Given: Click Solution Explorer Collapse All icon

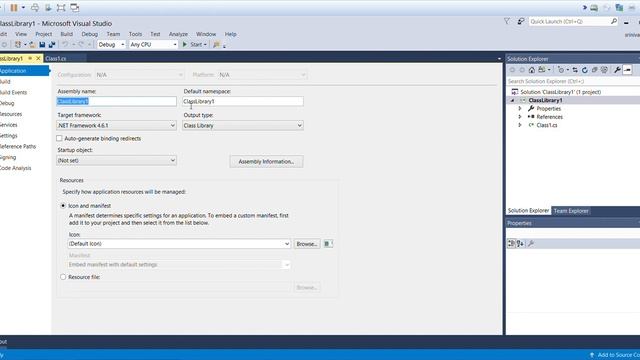Looking at the screenshot, I should click(x=595, y=70).
